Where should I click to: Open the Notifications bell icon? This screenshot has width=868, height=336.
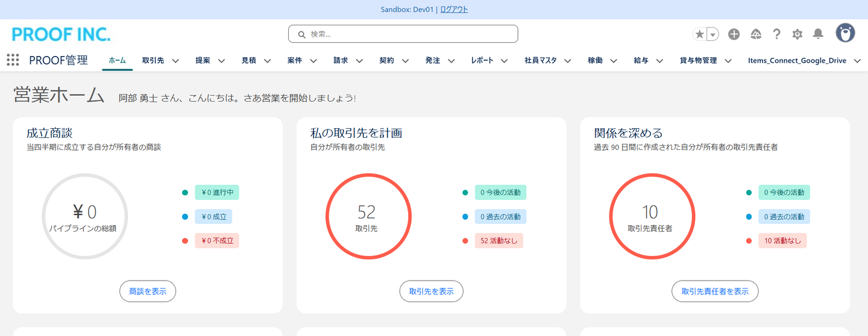818,34
